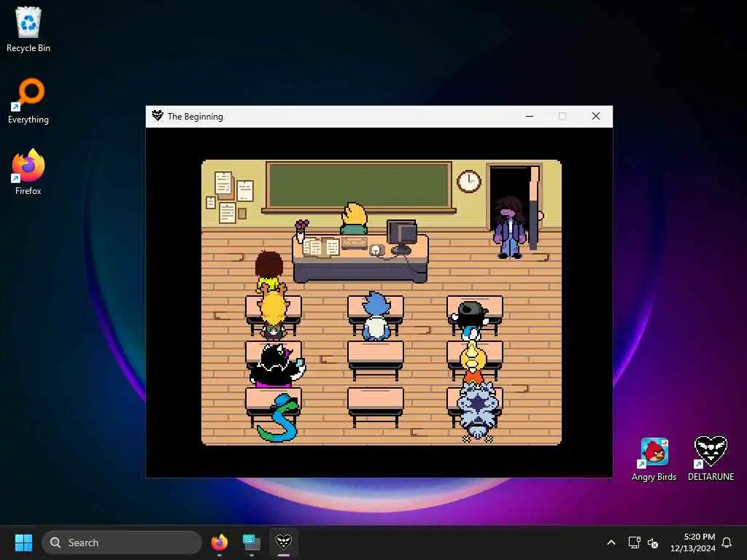The image size is (747, 560).
Task: Show hidden system tray icons
Action: (x=611, y=542)
